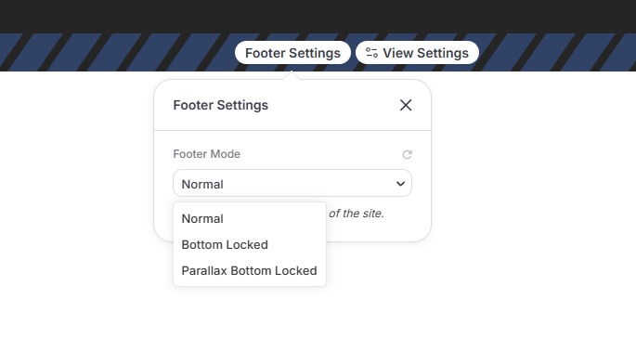Click the white canvas left of the settings panel
The width and height of the screenshot is (636, 364).
click(x=77, y=203)
